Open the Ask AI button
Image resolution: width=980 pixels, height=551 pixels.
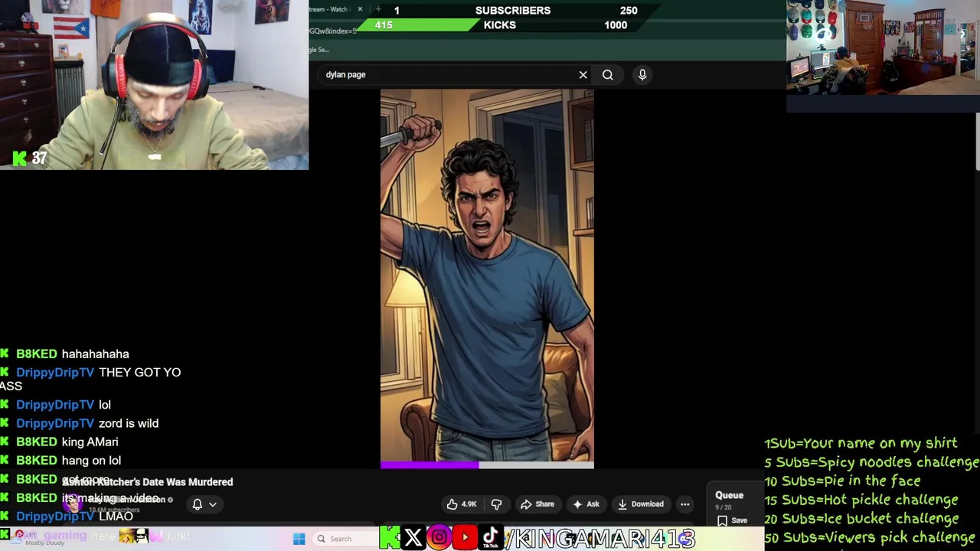(586, 504)
